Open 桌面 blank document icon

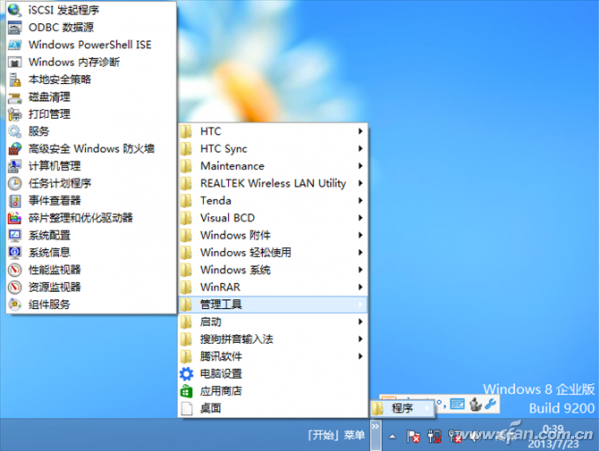(186, 409)
